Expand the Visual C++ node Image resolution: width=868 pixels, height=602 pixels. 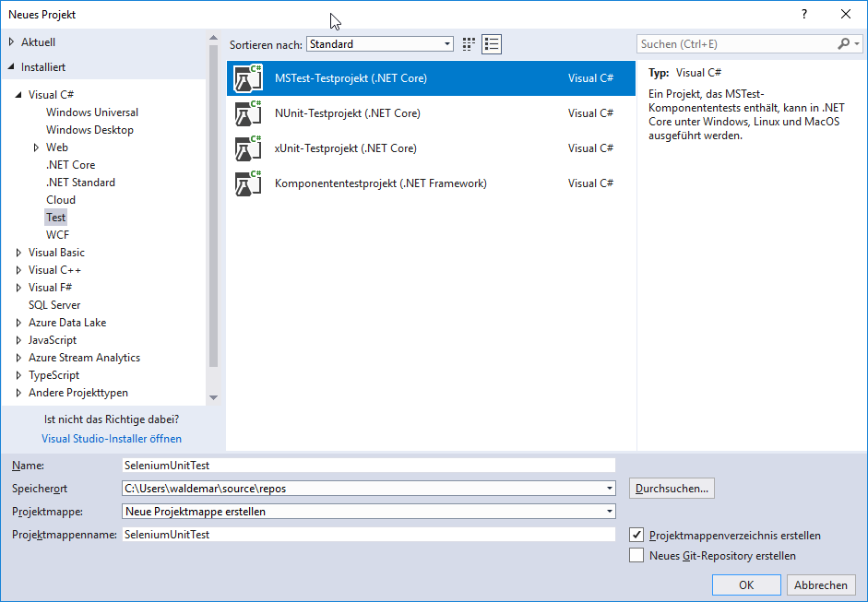(18, 270)
